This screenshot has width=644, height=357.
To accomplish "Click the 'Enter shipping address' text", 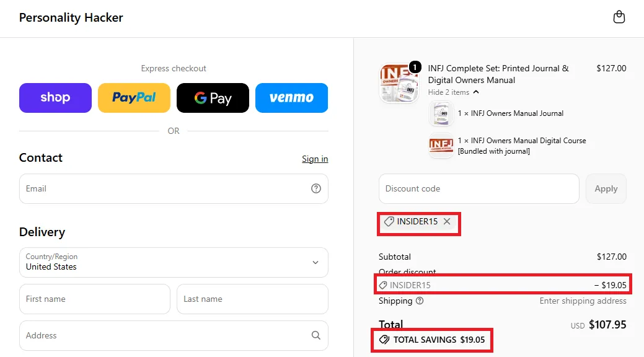I will [x=583, y=301].
